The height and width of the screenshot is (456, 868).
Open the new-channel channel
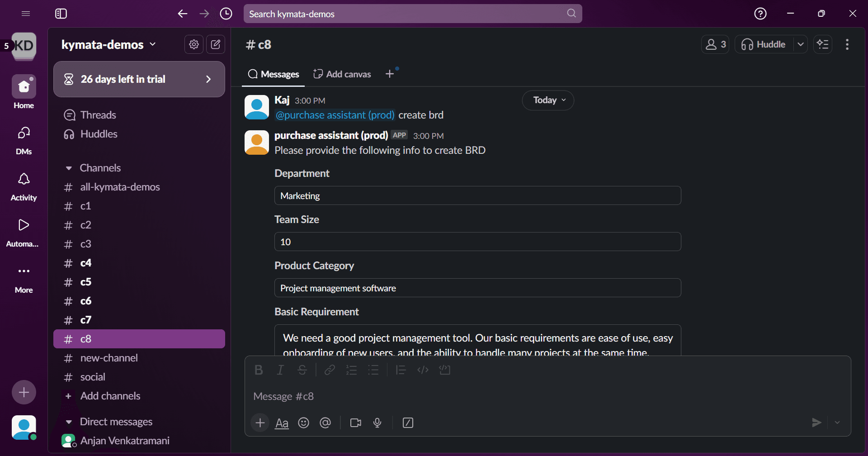[x=139, y=358]
